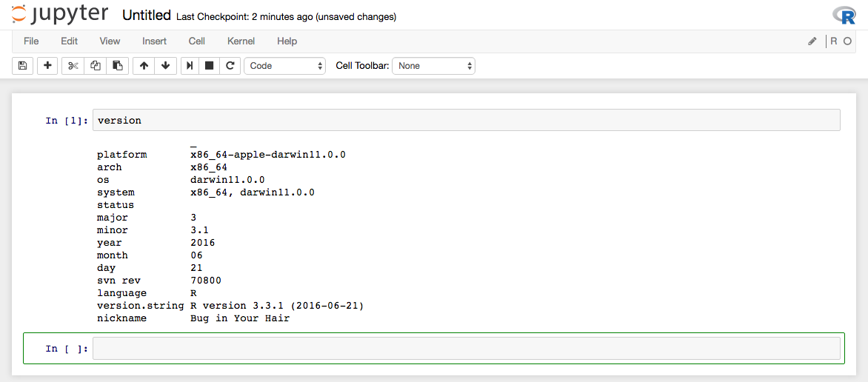
Task: Copy selected cells icon
Action: 95,66
